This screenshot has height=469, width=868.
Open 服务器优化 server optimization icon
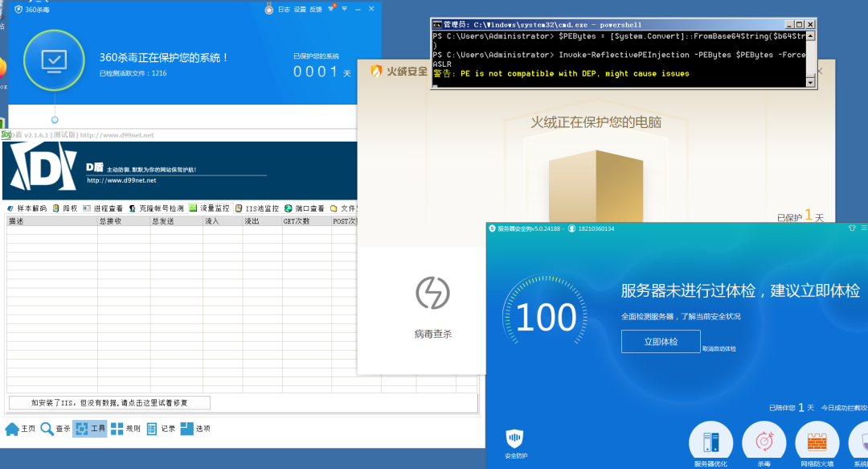click(710, 443)
